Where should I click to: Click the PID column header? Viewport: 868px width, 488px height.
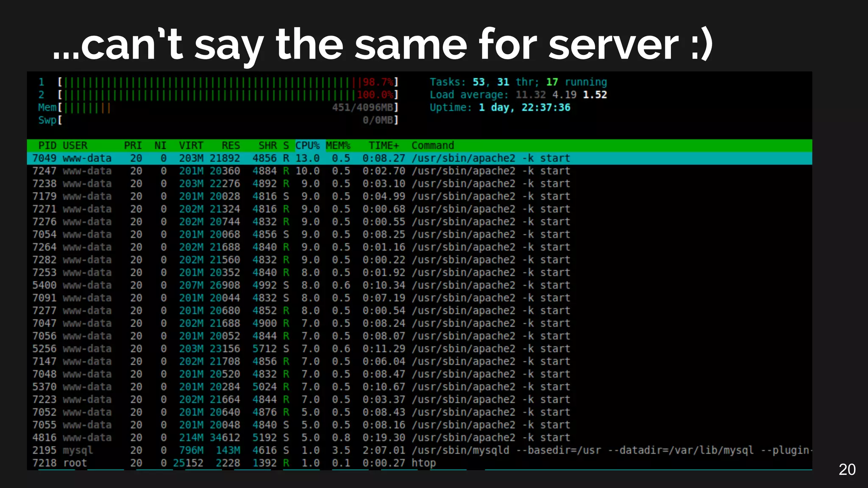click(x=47, y=146)
